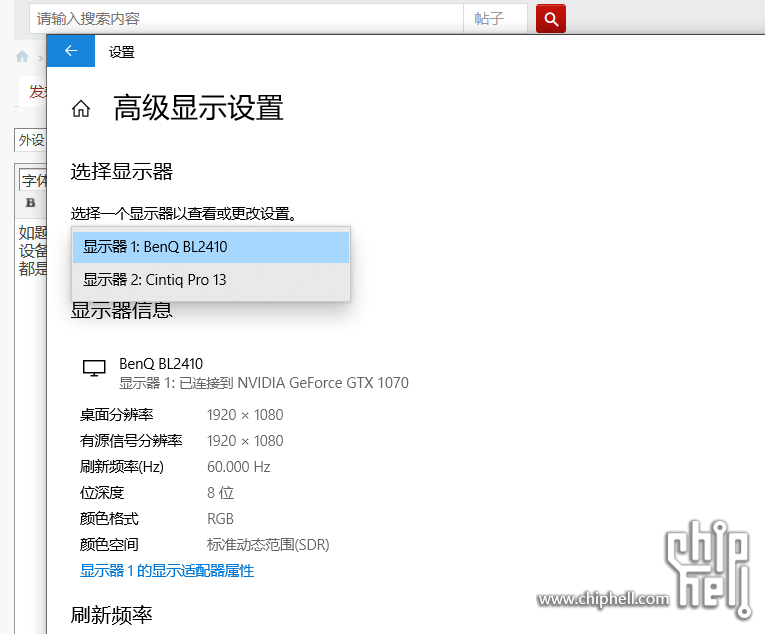This screenshot has height=634, width=765.
Task: Click the red 发 post button
Action: (x=36, y=92)
